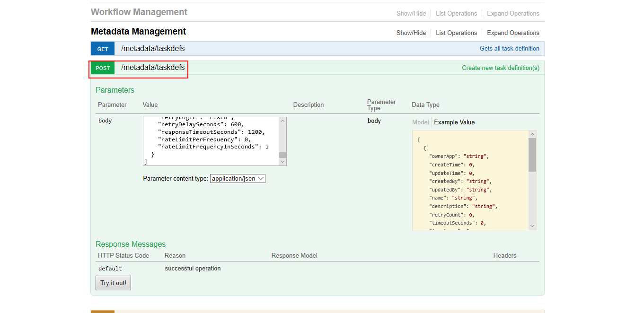Switch to the Model tab
Image resolution: width=644 pixels, height=313 pixels.
(420, 122)
